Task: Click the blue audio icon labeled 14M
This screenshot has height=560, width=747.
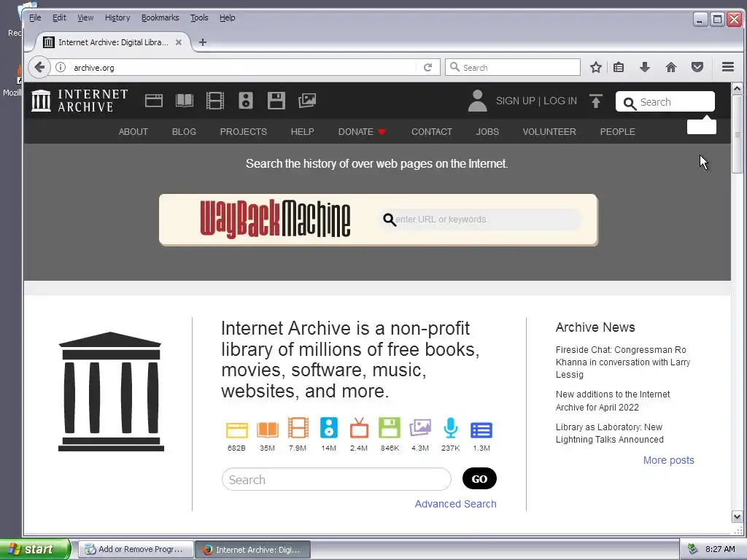Action: point(329,427)
